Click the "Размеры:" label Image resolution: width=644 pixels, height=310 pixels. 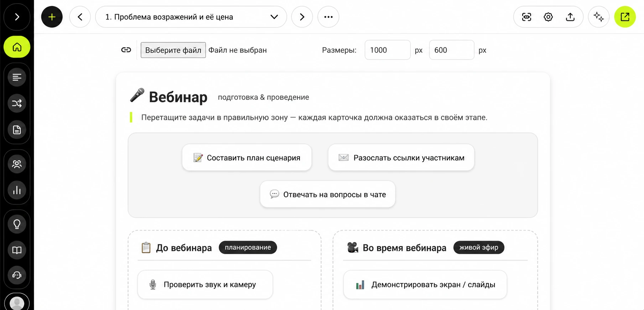click(339, 50)
